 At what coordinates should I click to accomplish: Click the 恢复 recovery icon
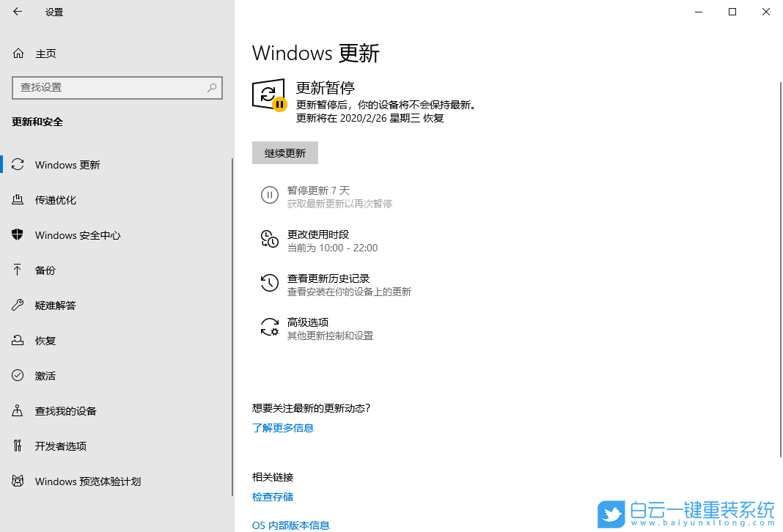click(x=16, y=340)
